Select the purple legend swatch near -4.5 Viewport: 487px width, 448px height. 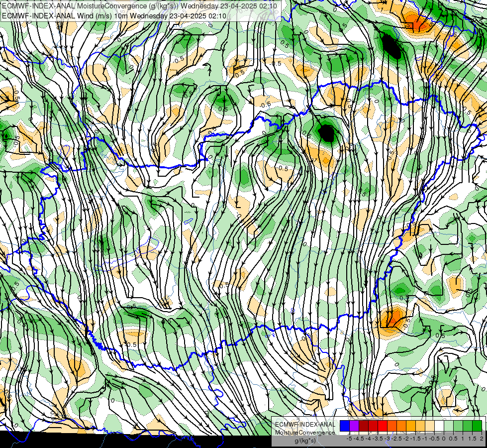tap(354, 426)
